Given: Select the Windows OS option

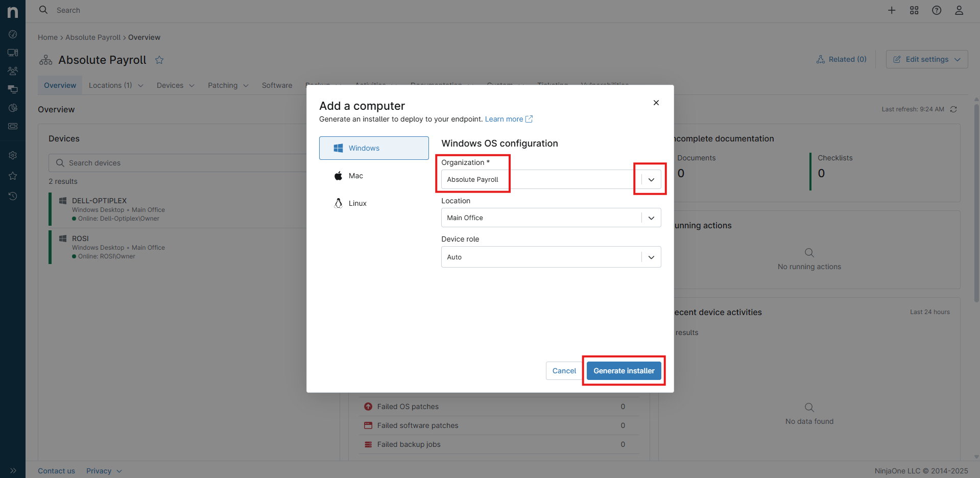Looking at the screenshot, I should click(x=374, y=148).
